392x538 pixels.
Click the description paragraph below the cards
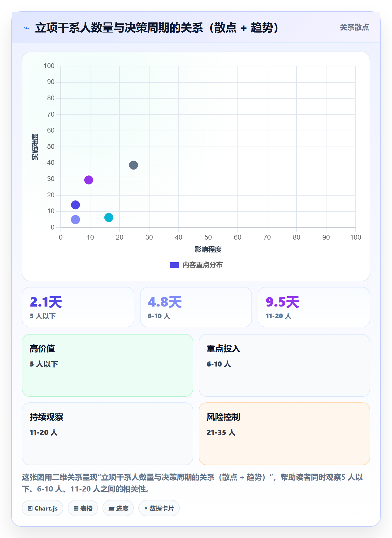(193, 483)
